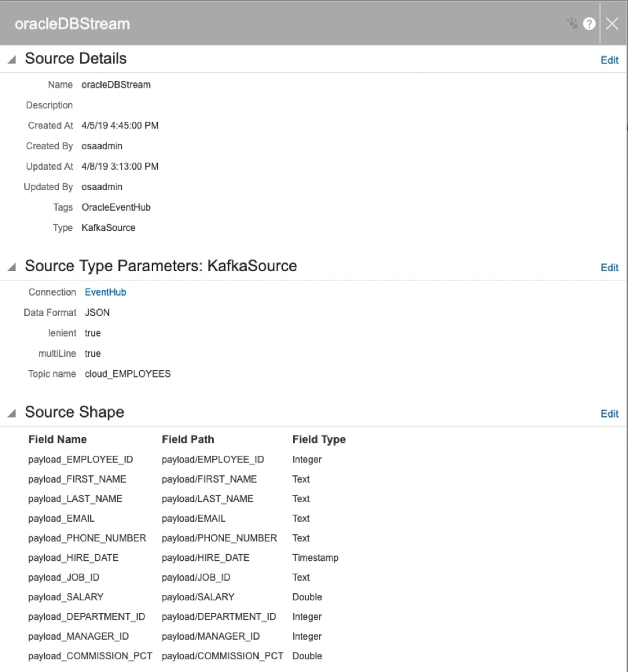The width and height of the screenshot is (628, 672).
Task: Collapse the Source Type Parameters section
Action: click(12, 266)
